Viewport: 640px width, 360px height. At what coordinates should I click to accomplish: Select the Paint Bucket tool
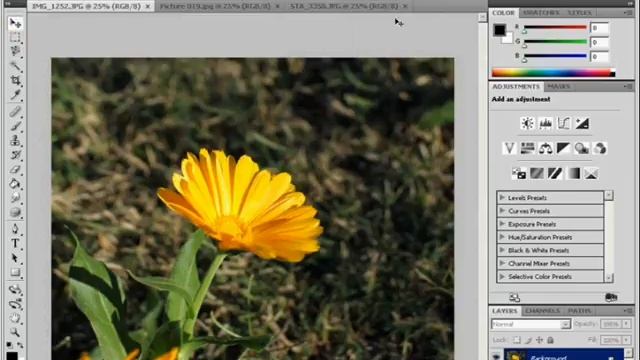pos(15,183)
